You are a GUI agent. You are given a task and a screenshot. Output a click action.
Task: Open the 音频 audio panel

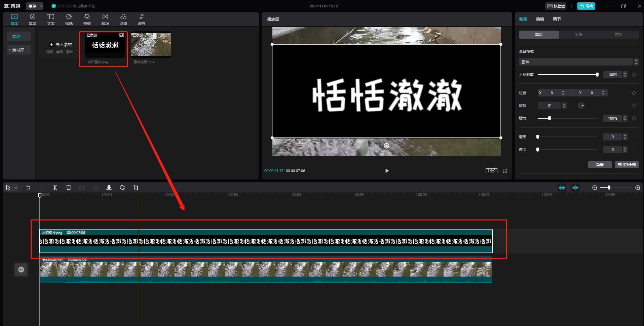coord(32,19)
